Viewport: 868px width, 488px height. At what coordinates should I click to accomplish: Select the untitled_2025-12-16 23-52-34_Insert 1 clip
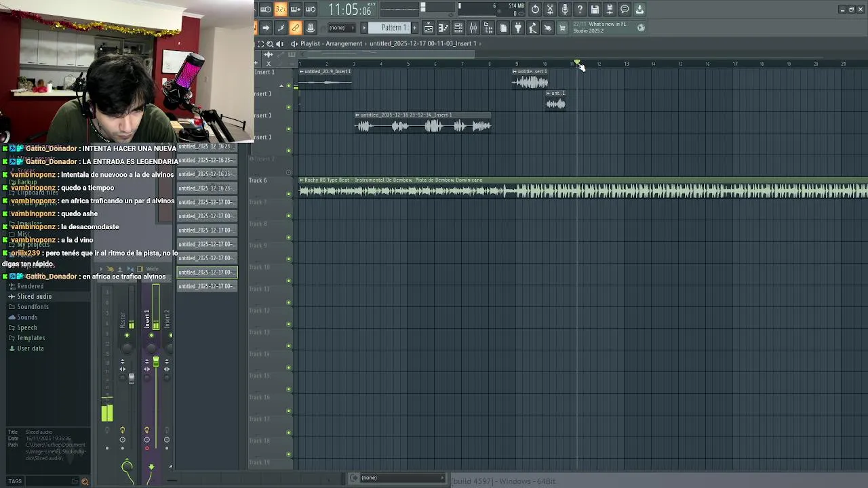pos(423,123)
